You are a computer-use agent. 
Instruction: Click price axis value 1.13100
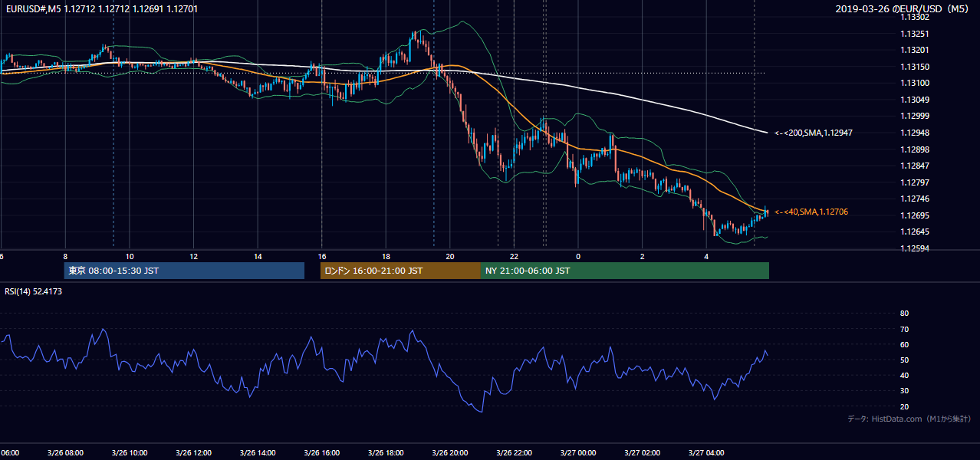click(914, 83)
